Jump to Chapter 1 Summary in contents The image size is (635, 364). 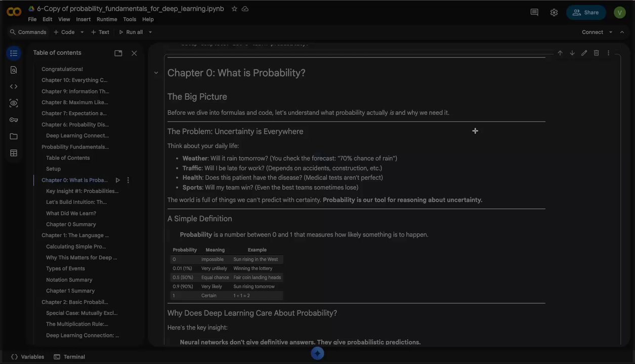70,291
